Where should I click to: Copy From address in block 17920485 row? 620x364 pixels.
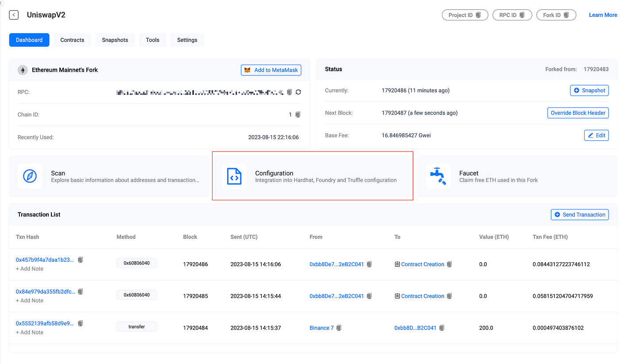point(369,296)
